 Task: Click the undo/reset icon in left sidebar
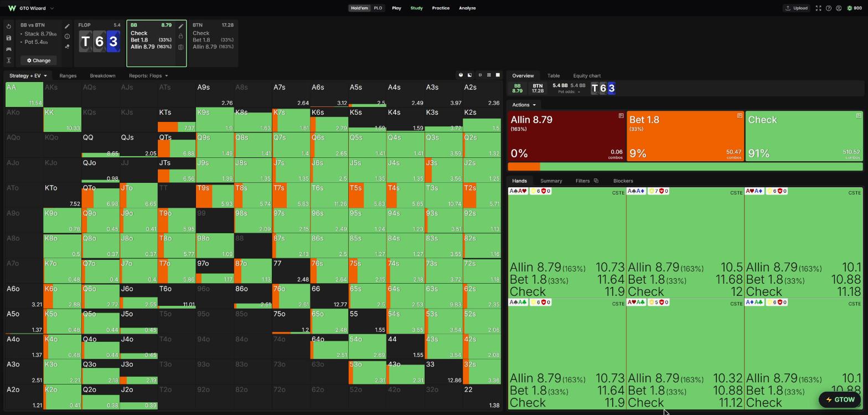click(x=8, y=27)
